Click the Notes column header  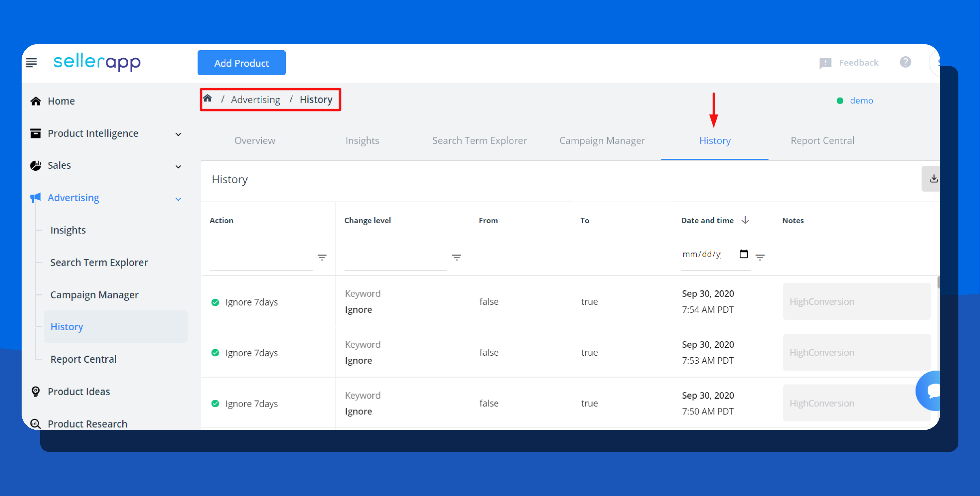click(793, 220)
